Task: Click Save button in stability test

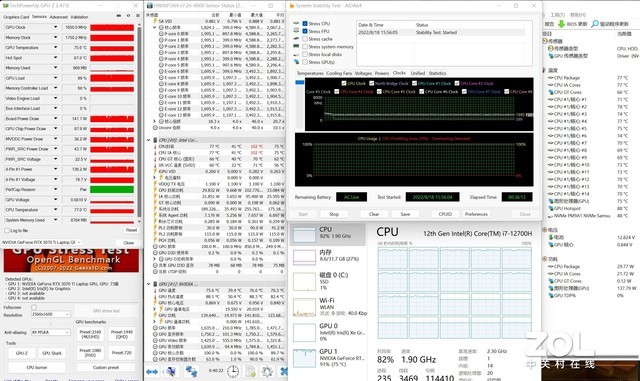Action: point(405,214)
